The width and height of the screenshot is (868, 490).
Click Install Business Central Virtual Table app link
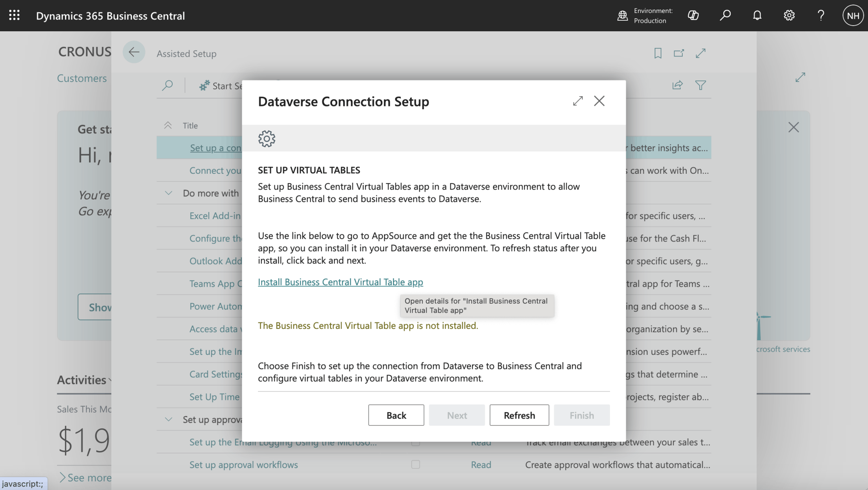(x=340, y=282)
